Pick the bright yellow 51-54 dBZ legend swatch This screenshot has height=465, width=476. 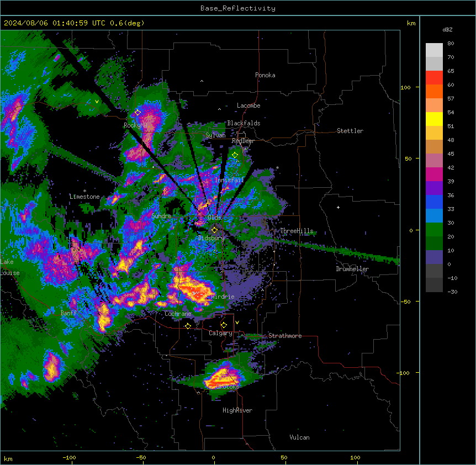434,119
